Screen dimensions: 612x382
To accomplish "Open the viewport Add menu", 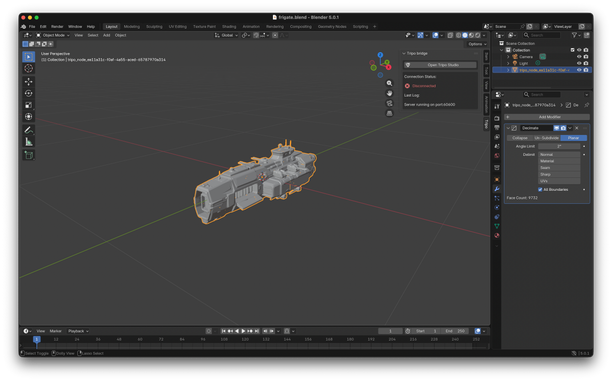I will (107, 35).
